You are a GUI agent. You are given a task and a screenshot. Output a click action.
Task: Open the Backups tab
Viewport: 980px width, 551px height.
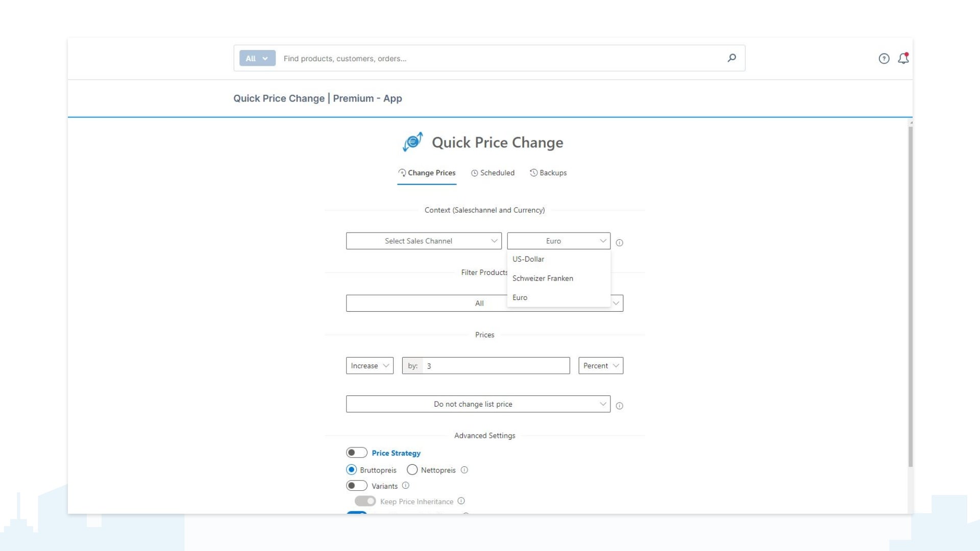[x=548, y=173]
